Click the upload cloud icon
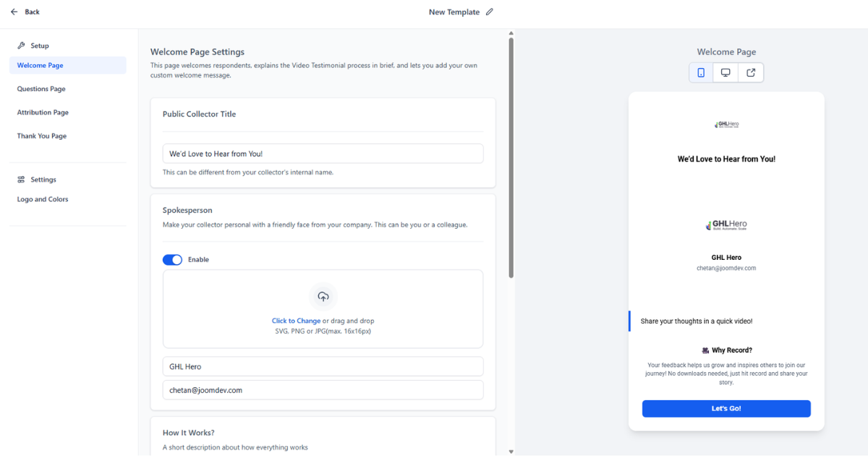The width and height of the screenshot is (868, 456). (323, 297)
